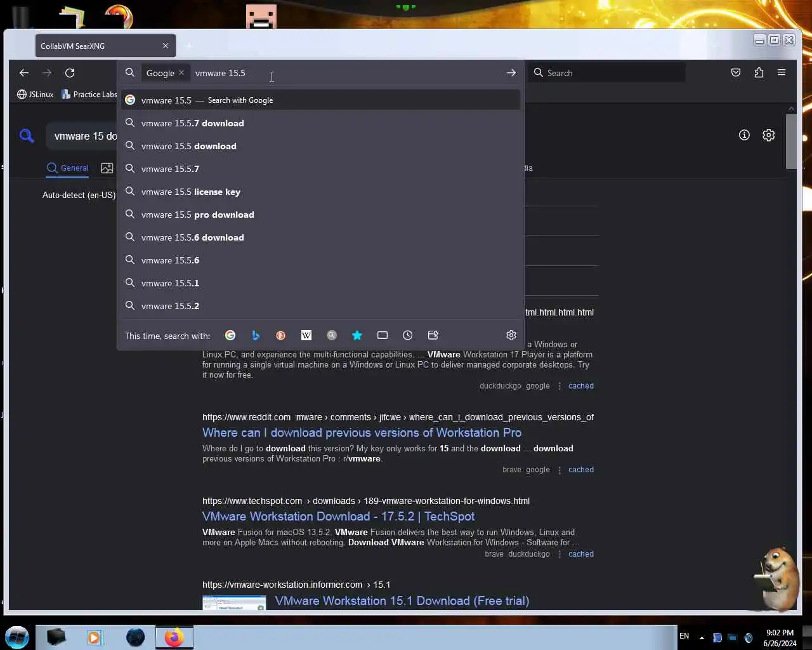Image resolution: width=812 pixels, height=650 pixels.
Task: Select Images category tab icon
Action: [107, 168]
